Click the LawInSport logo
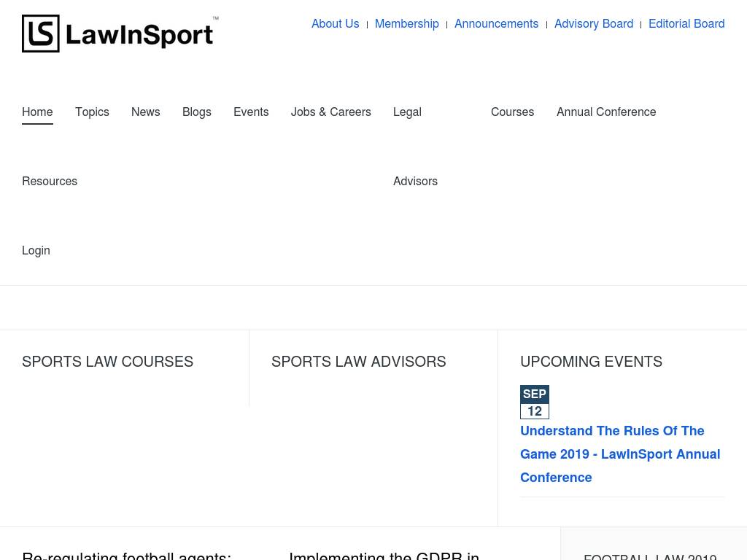The height and width of the screenshot is (560, 747). pyautogui.click(x=120, y=34)
